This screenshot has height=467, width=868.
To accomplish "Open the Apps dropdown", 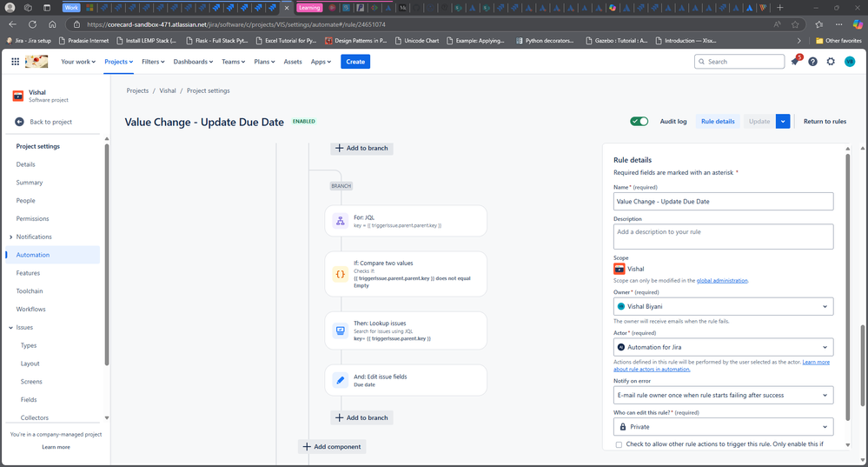I will coord(321,62).
